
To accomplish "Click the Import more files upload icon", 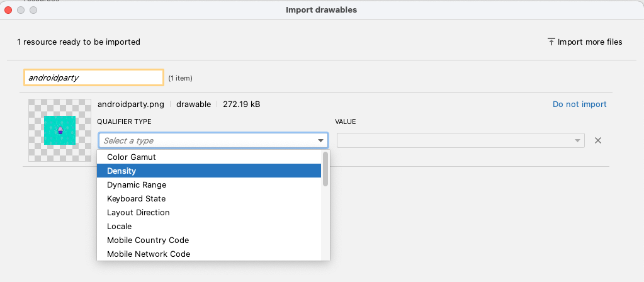I will pos(551,42).
